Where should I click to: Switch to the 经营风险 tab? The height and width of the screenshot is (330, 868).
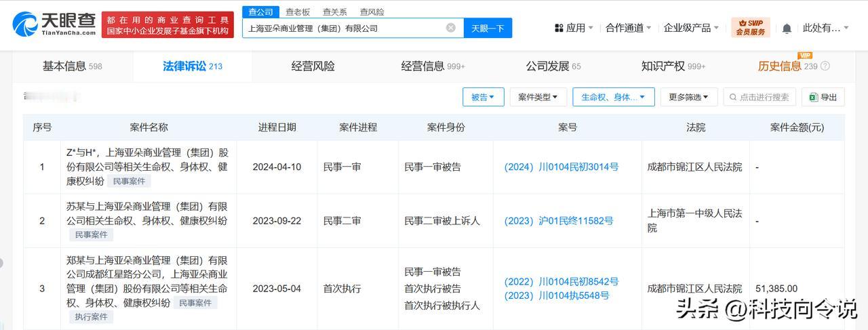[313, 66]
